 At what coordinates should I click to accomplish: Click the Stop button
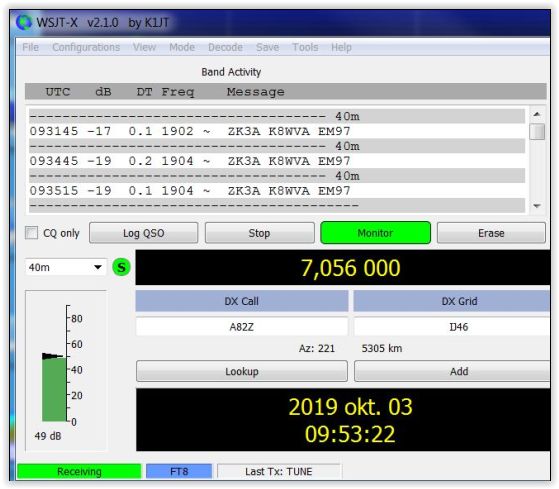pyautogui.click(x=260, y=233)
